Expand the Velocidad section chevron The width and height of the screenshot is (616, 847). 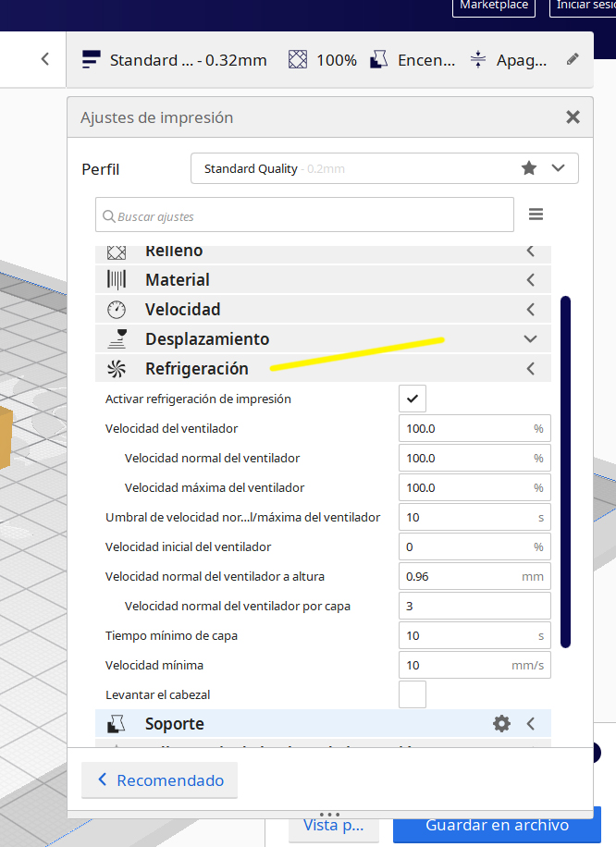coord(531,310)
